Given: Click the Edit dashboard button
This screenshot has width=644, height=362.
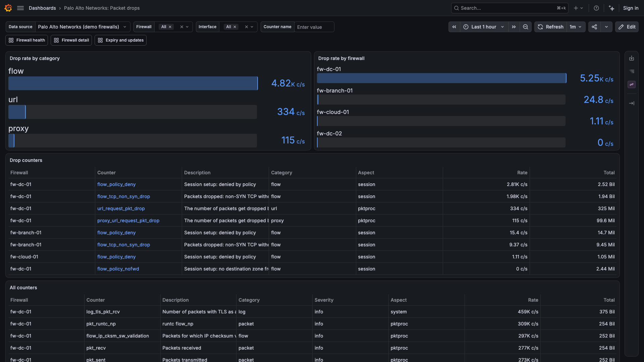Looking at the screenshot, I should tap(627, 27).
